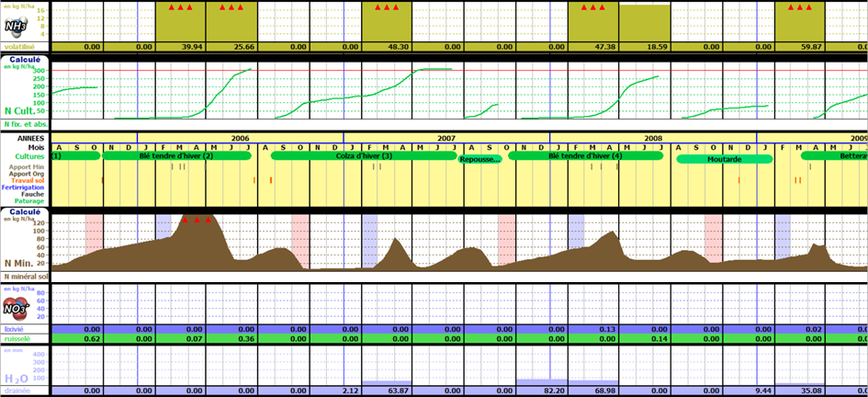The height and width of the screenshot is (397, 868).
Task: Select the Colza d'hiver (3) crop bar
Action: point(357,156)
